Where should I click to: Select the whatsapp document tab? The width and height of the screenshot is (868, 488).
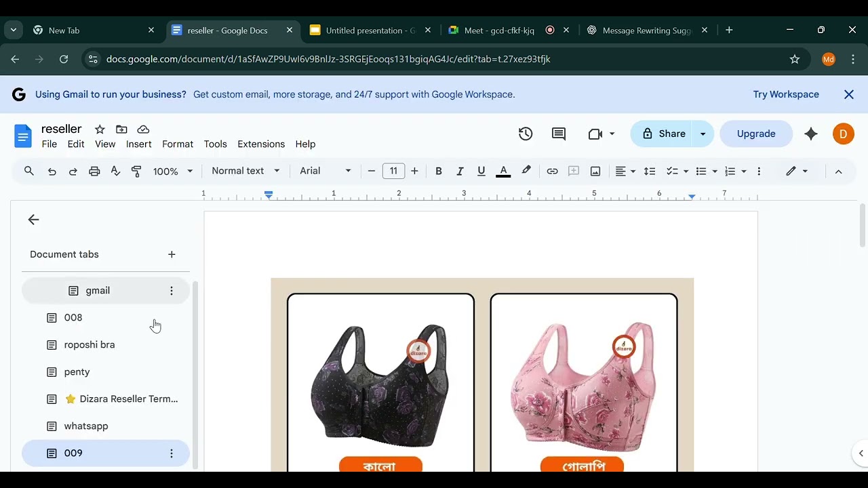coord(106,426)
